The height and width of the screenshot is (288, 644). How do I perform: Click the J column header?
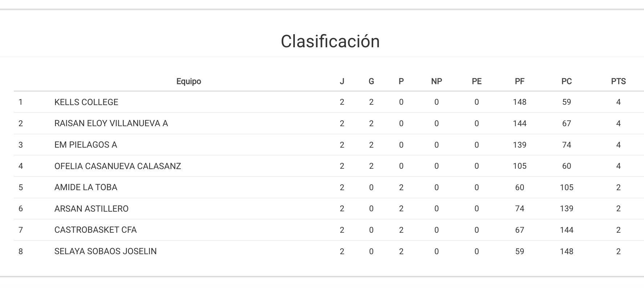pyautogui.click(x=342, y=81)
